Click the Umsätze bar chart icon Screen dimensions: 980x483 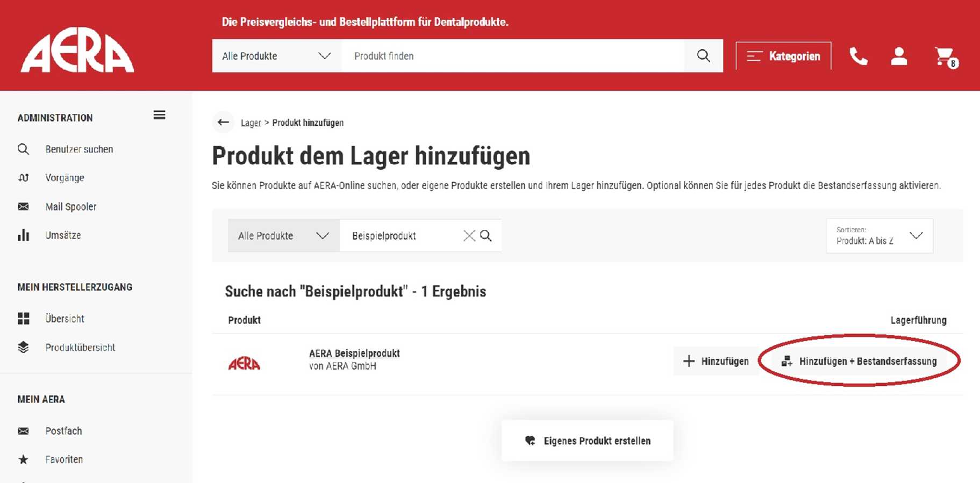23,235
